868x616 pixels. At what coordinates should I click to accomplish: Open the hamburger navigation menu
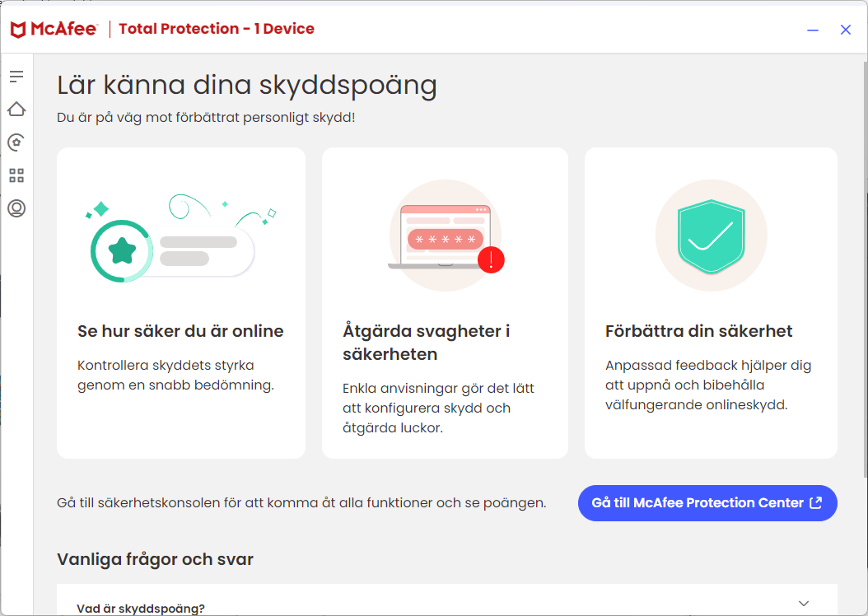(16, 76)
